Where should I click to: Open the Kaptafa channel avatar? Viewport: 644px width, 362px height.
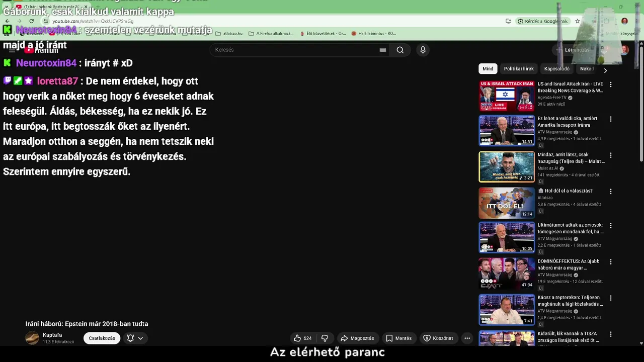point(32,338)
